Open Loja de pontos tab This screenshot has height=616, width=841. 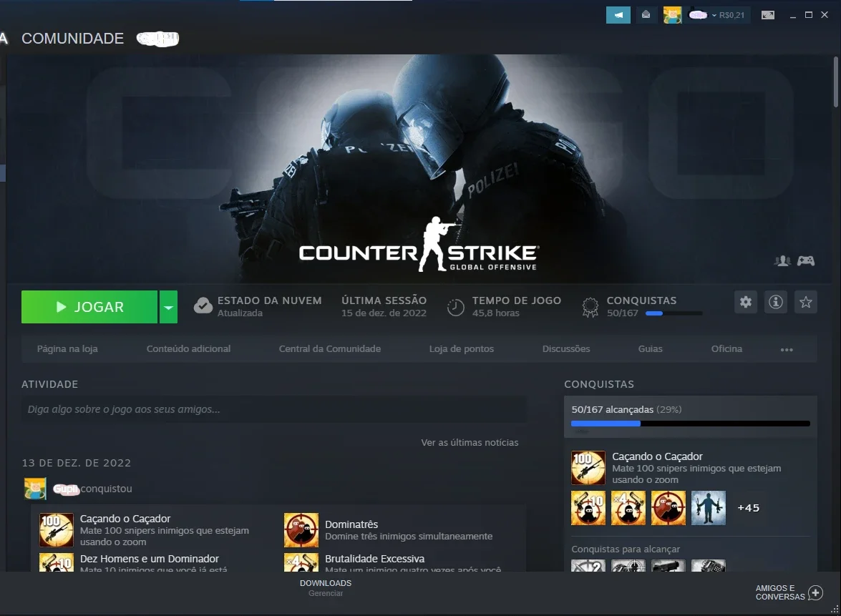(461, 348)
